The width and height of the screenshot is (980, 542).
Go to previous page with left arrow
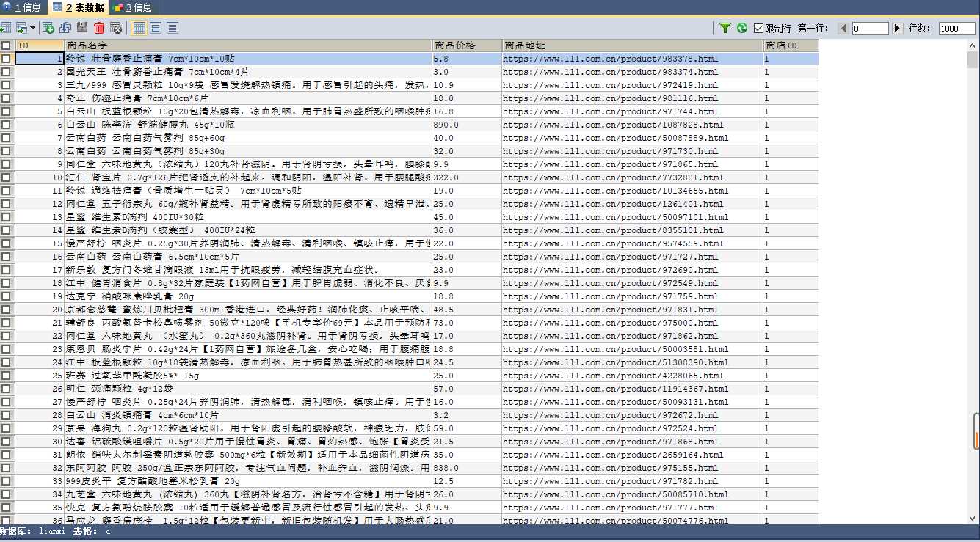(843, 28)
